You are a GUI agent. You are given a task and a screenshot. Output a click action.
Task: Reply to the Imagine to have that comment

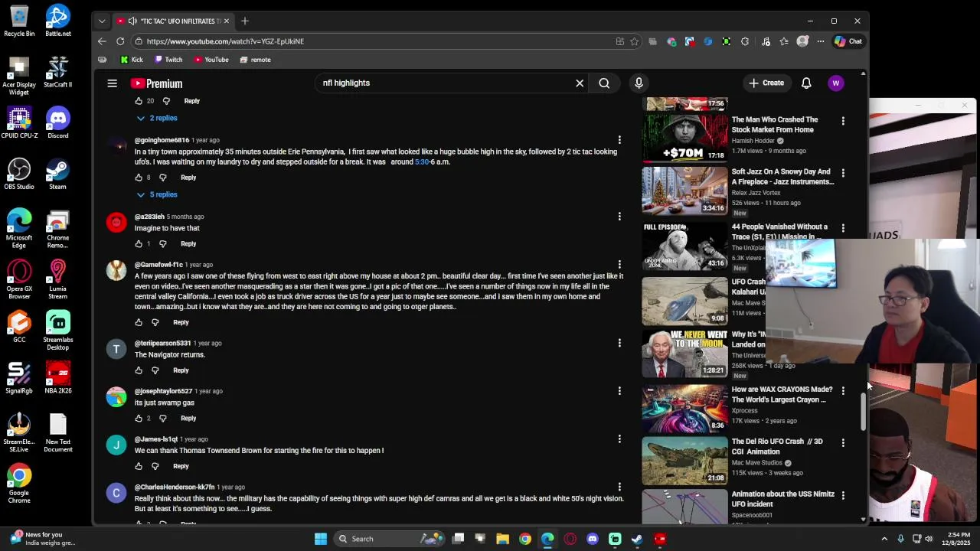tap(188, 243)
